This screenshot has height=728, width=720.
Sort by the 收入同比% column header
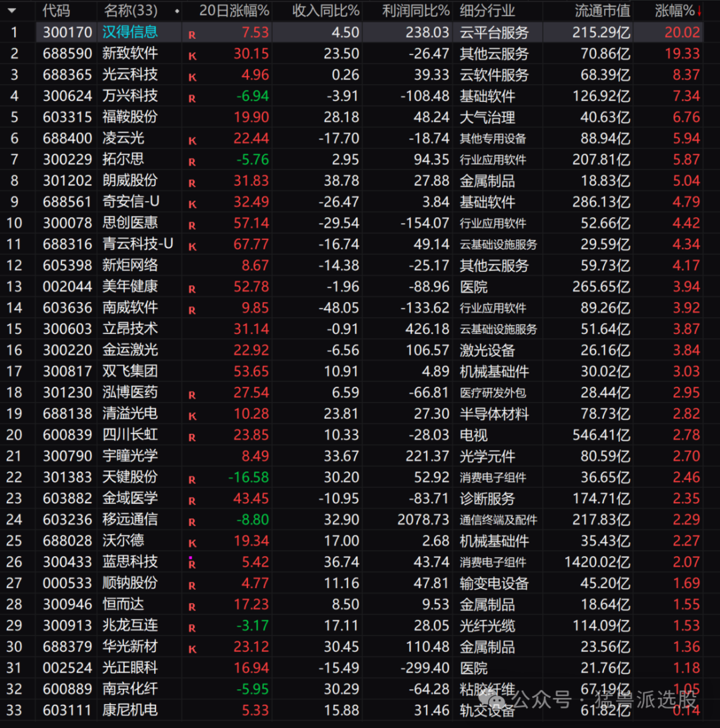coord(326,10)
